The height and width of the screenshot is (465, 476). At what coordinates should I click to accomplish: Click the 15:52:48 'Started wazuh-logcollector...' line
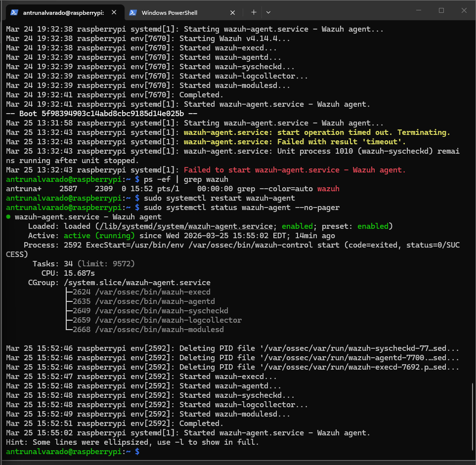coord(157,405)
